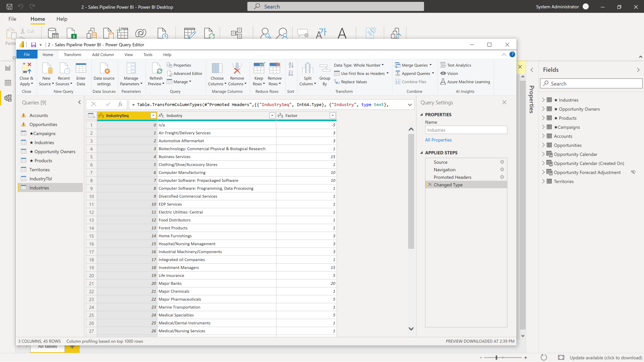The image size is (644, 362).
Task: Switch to the Transform ribbon tab
Action: click(72, 54)
